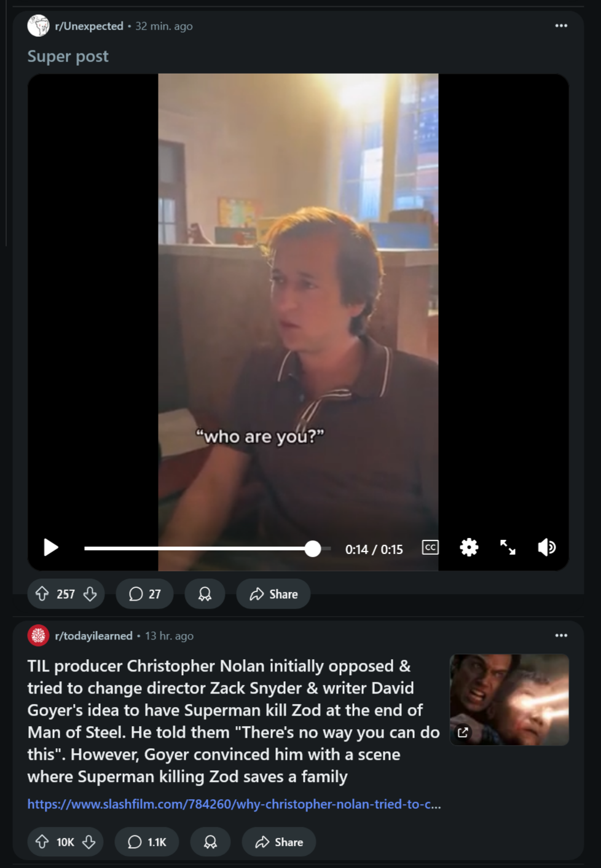Visit the r/todayilearned subreddit
This screenshot has width=601, height=868.
click(93, 636)
